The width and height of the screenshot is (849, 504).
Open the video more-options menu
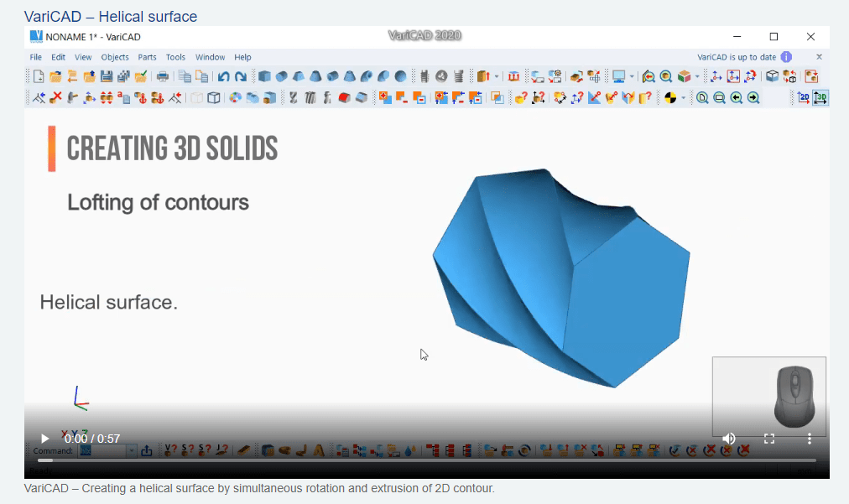(810, 439)
